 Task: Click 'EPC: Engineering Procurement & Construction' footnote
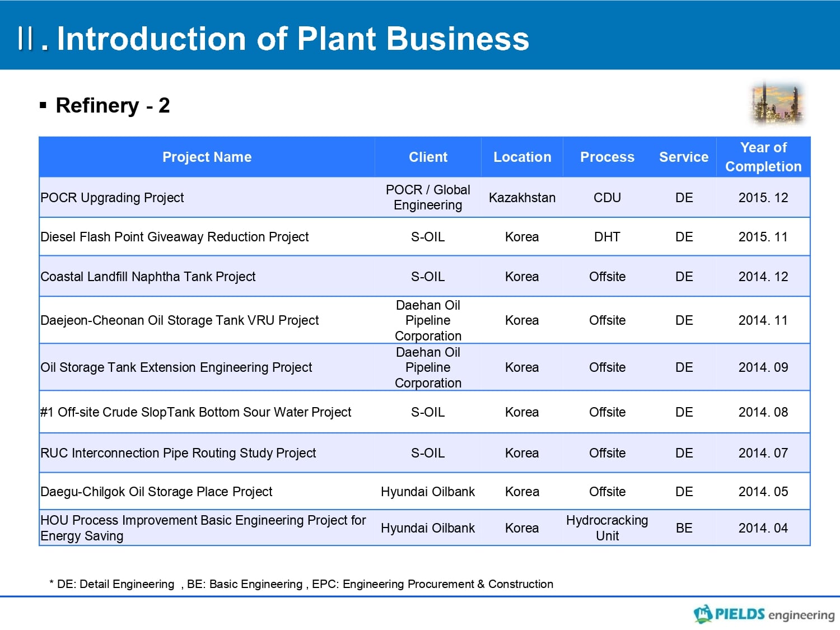pyautogui.click(x=432, y=584)
